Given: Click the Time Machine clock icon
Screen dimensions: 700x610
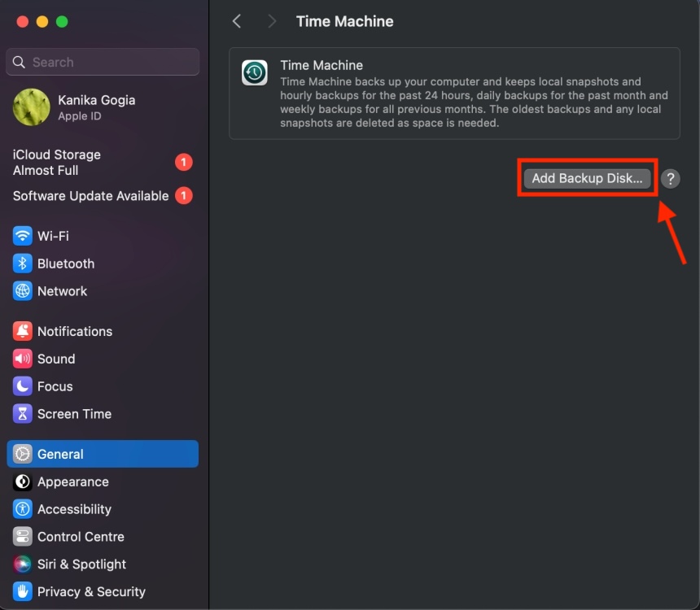Looking at the screenshot, I should (255, 72).
